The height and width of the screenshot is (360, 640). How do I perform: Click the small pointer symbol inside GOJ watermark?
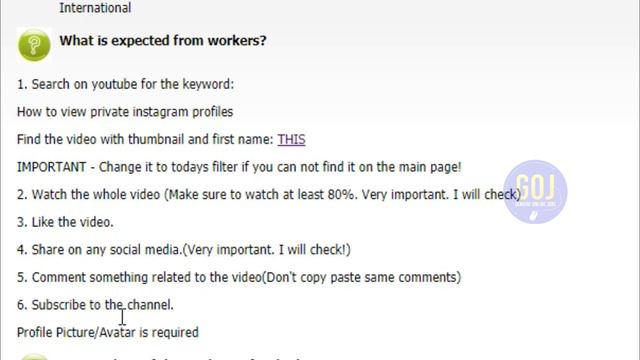click(533, 216)
